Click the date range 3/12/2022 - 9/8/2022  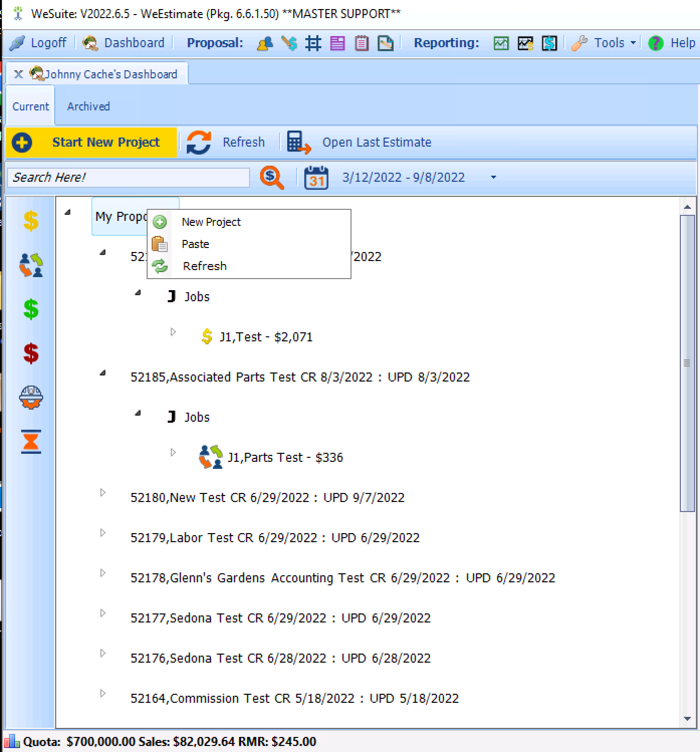(x=404, y=178)
